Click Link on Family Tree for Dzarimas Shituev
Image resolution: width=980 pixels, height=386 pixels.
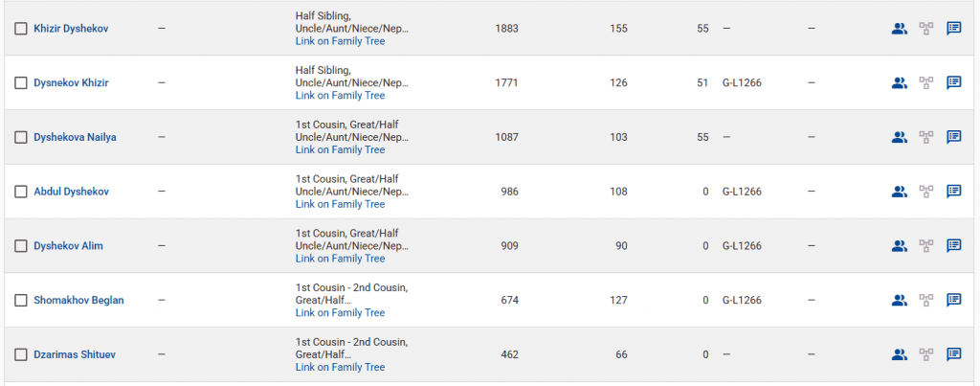tap(340, 367)
